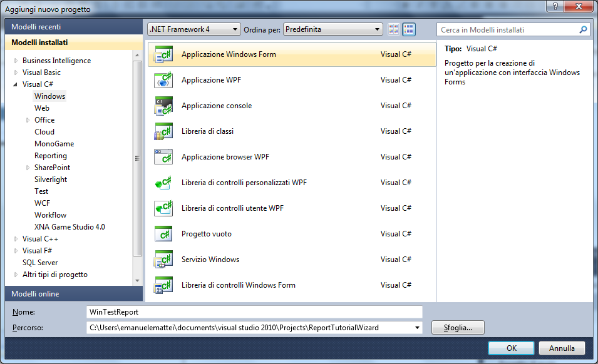Expand the Altri tipi di progetto node
Image resolution: width=598 pixels, height=364 pixels.
pyautogui.click(x=16, y=275)
